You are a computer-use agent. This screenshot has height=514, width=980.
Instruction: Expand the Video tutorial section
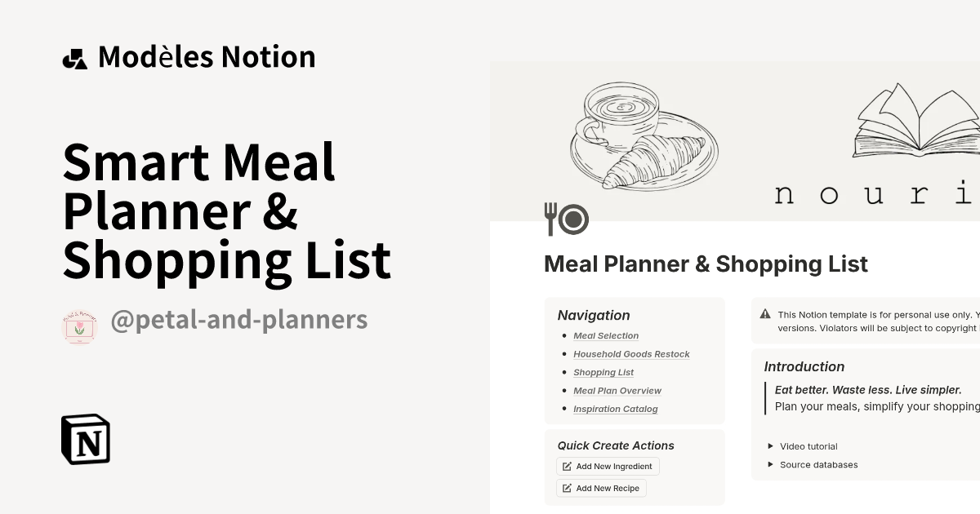[808, 446]
